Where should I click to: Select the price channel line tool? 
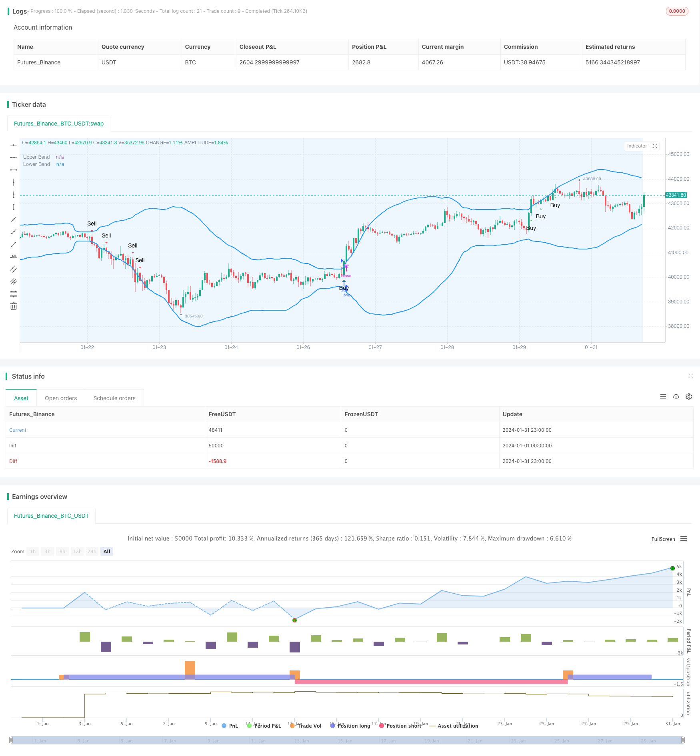click(14, 269)
